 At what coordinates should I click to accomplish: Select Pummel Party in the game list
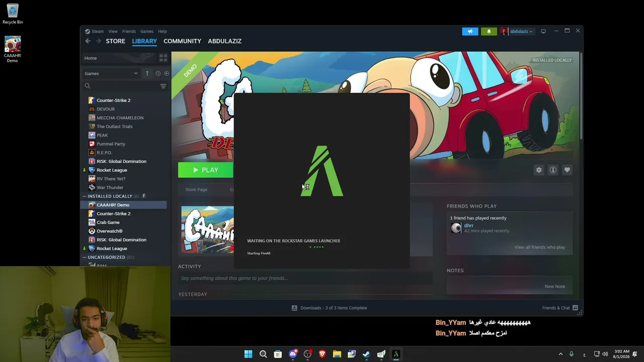[111, 144]
